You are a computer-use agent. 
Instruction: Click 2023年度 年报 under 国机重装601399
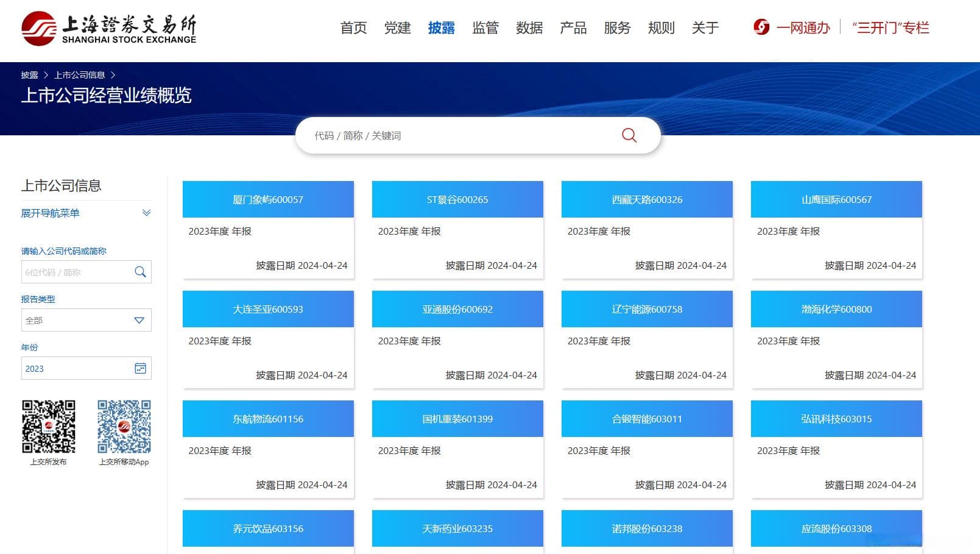tap(409, 450)
